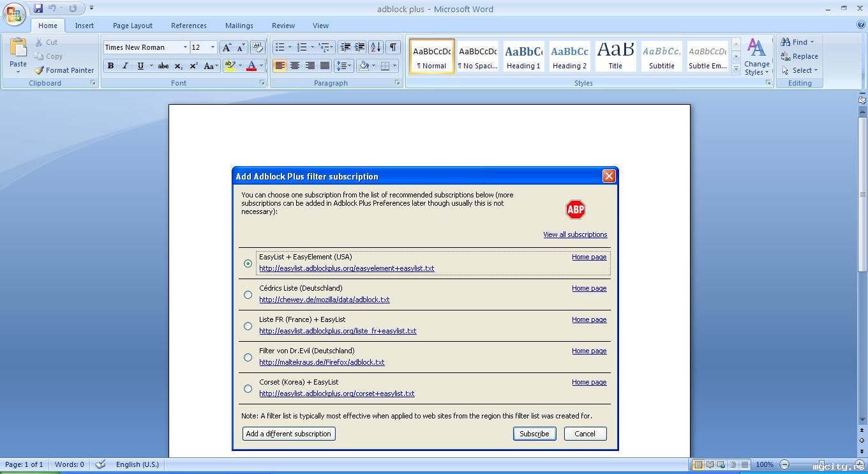The image size is (868, 474).
Task: Click the Replace icon in Editing group
Action: click(x=786, y=56)
